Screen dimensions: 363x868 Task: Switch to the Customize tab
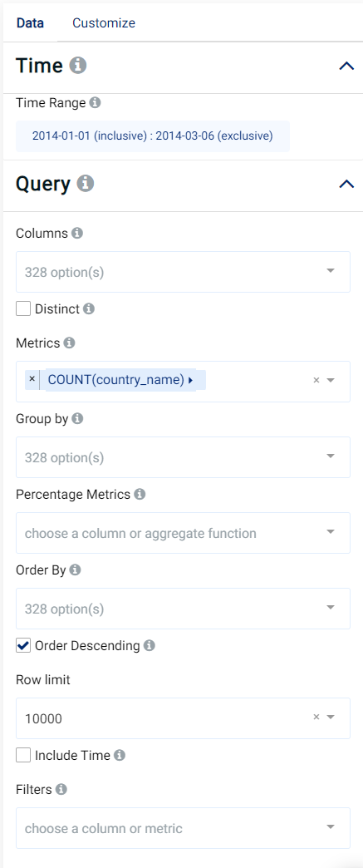point(104,22)
